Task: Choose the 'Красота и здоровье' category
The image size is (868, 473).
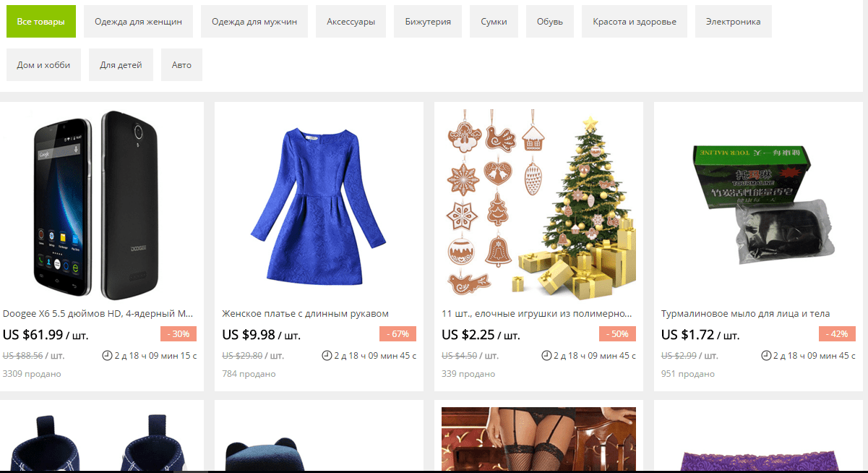Action: click(635, 22)
